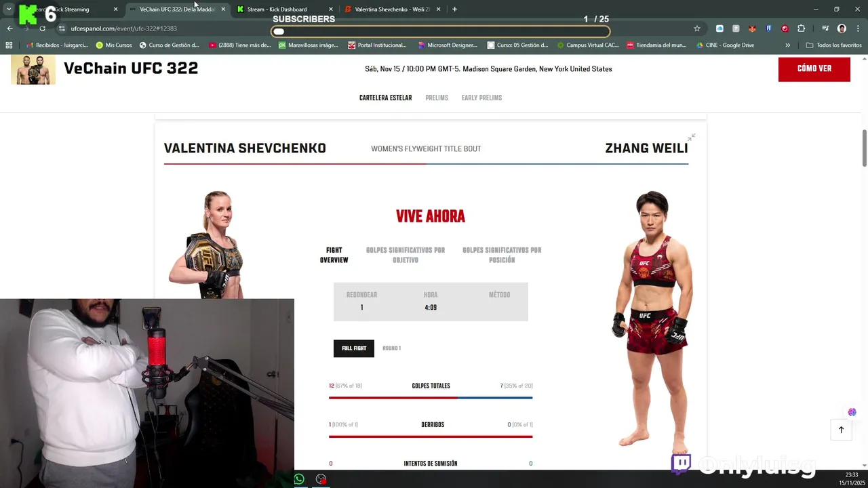Click the blue shield extension icon
The image size is (868, 488).
click(x=768, y=28)
